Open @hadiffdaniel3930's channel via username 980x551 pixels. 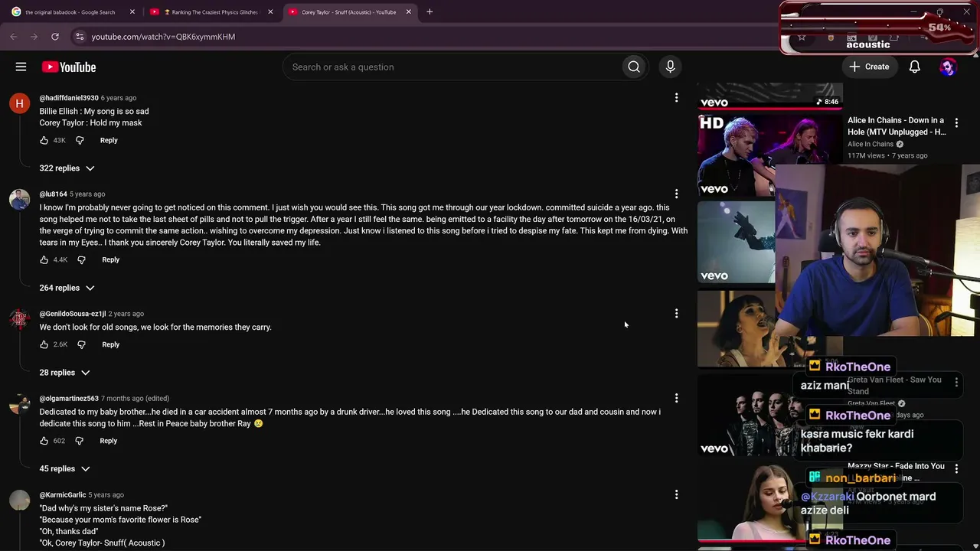(69, 98)
